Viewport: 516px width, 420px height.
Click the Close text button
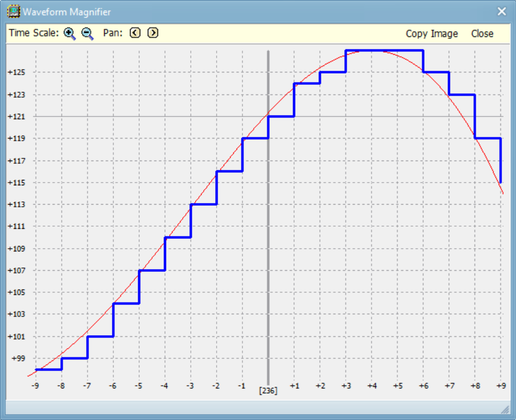482,33
